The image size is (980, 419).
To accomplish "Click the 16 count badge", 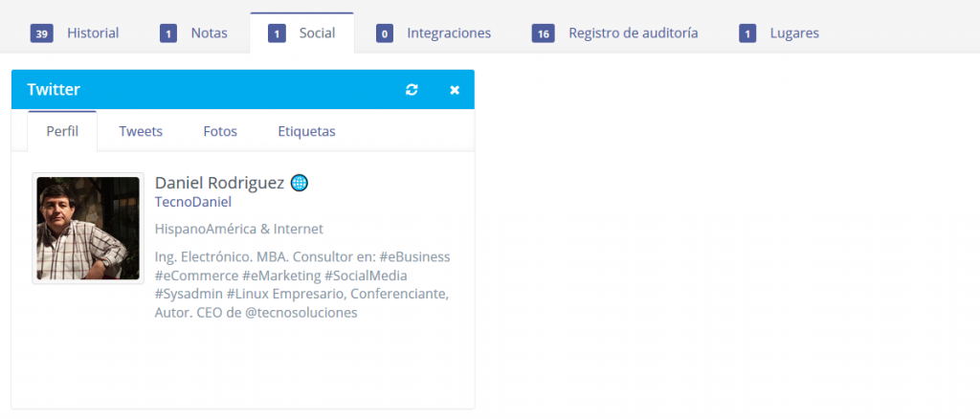I will coord(544,34).
